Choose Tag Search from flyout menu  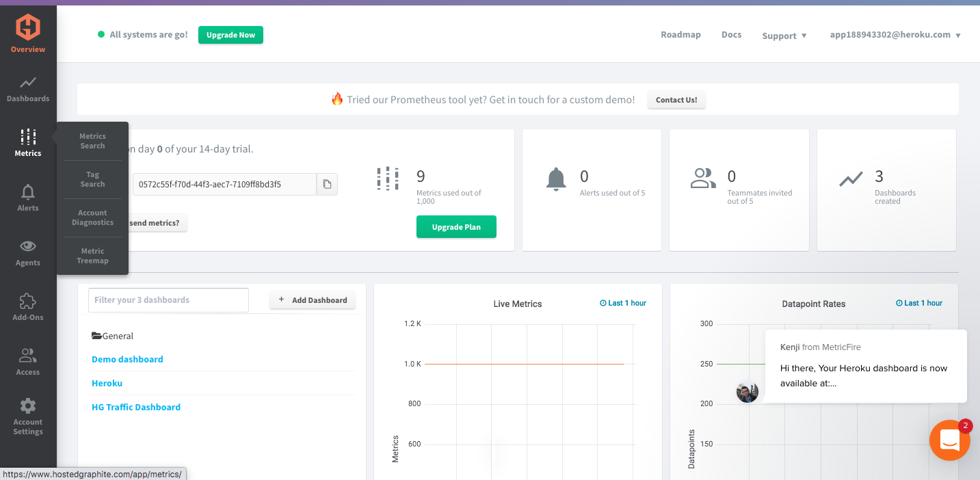92,179
